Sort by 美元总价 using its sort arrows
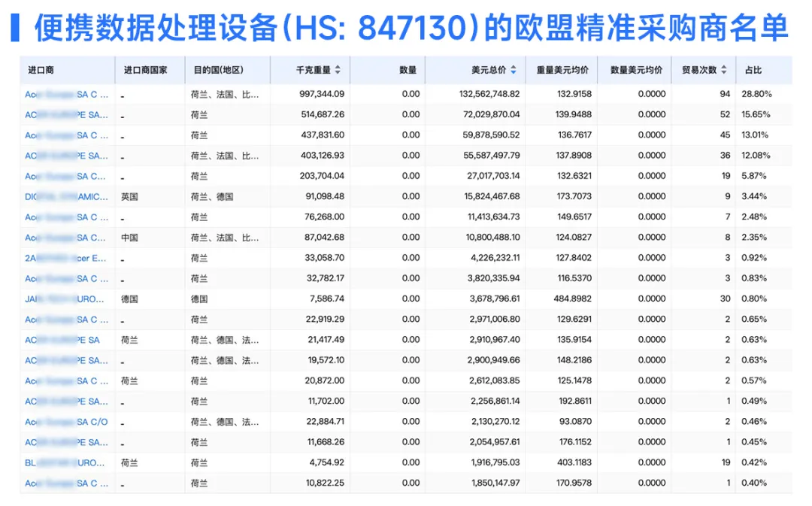This screenshot has height=506, width=812. pyautogui.click(x=514, y=69)
